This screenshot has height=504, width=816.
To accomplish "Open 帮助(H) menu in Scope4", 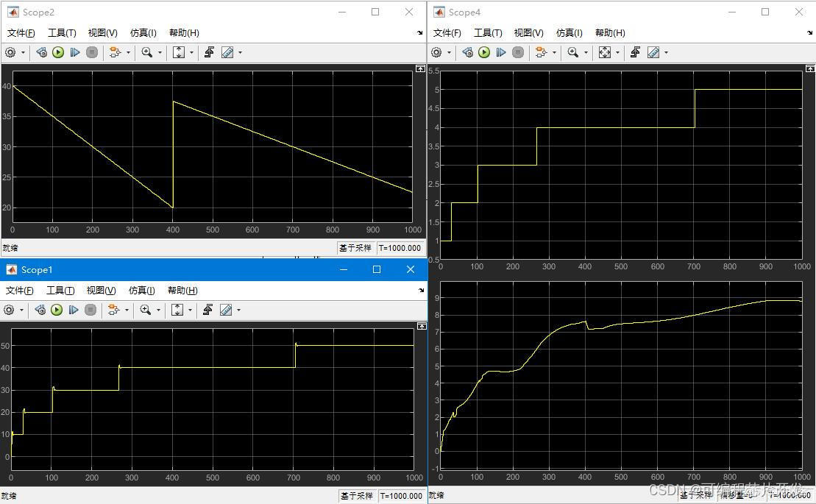I will tap(610, 33).
